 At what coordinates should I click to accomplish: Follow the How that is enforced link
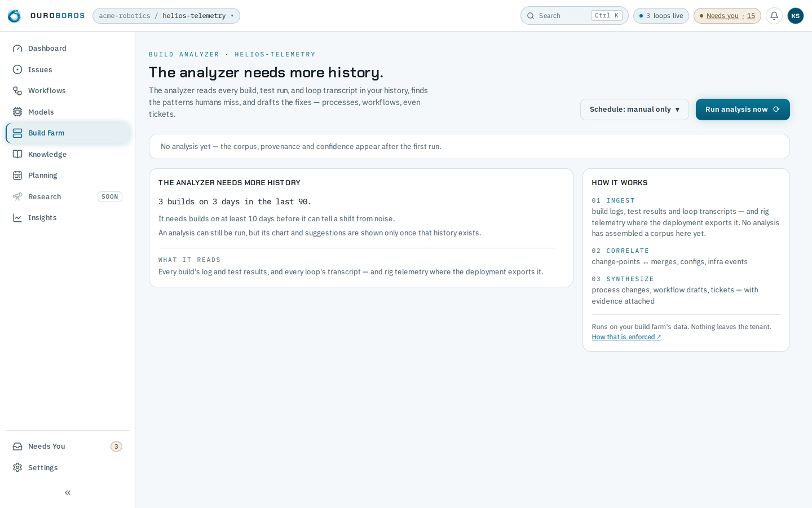click(x=626, y=337)
